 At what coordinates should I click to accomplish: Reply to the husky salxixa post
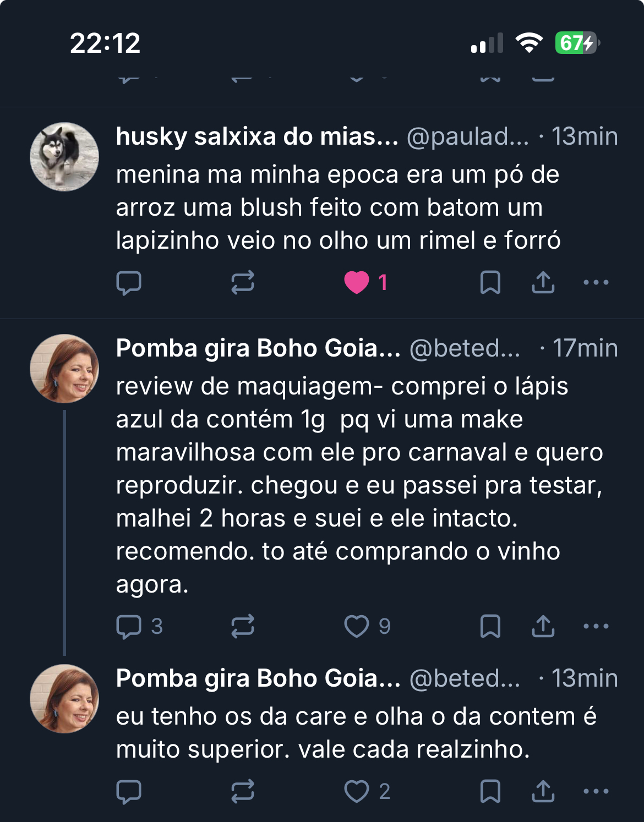click(129, 283)
